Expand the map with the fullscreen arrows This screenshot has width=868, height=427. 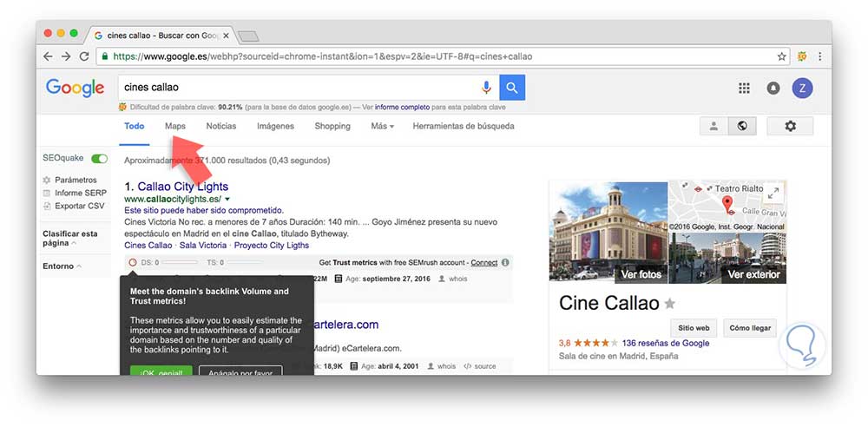click(774, 194)
